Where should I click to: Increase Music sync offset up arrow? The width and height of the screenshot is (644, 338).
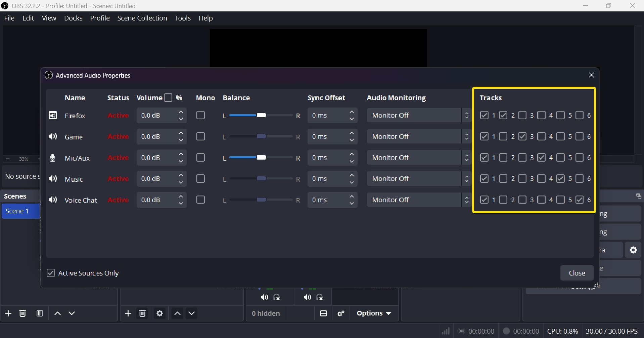[352, 175]
